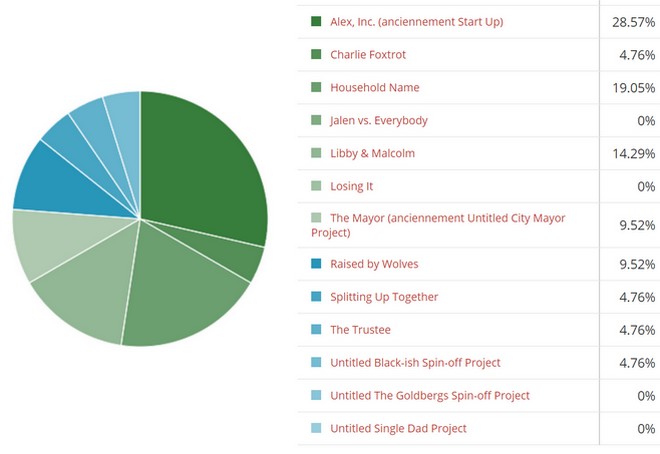Click the Splitting Up Together color swatch
The width and height of the screenshot is (660, 454).
[x=316, y=297]
